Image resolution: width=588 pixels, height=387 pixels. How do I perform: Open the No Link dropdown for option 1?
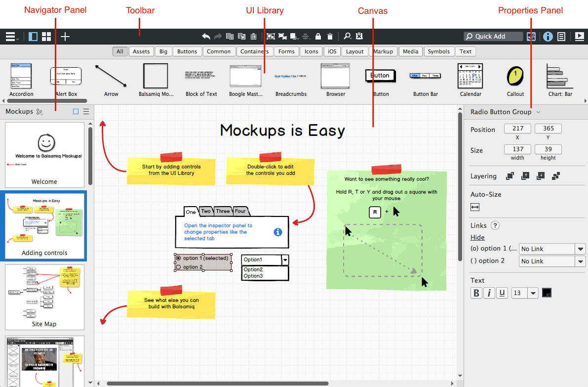point(552,249)
